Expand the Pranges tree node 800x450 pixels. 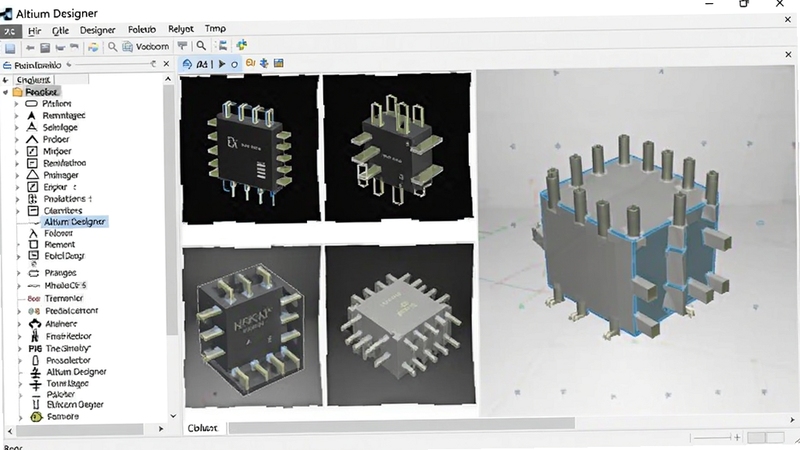point(19,273)
